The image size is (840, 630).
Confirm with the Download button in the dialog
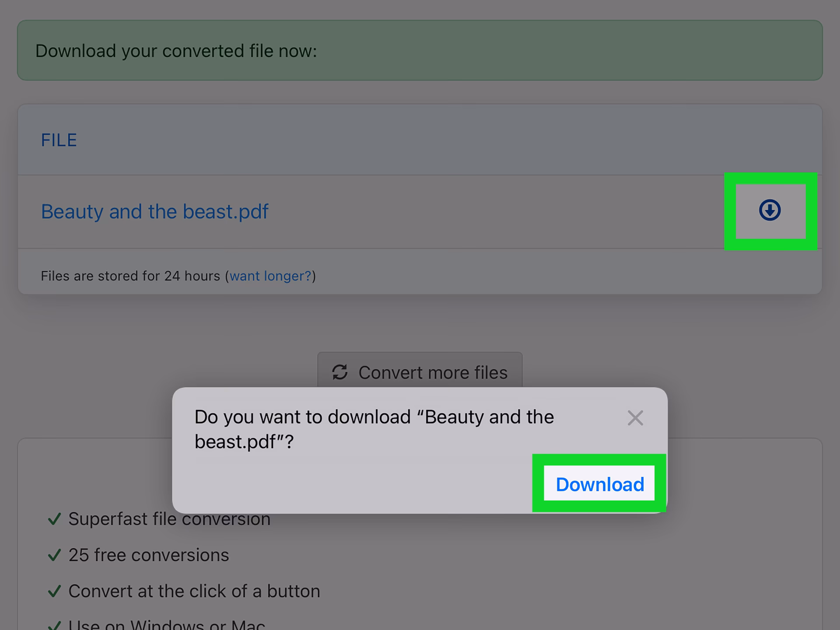(599, 484)
